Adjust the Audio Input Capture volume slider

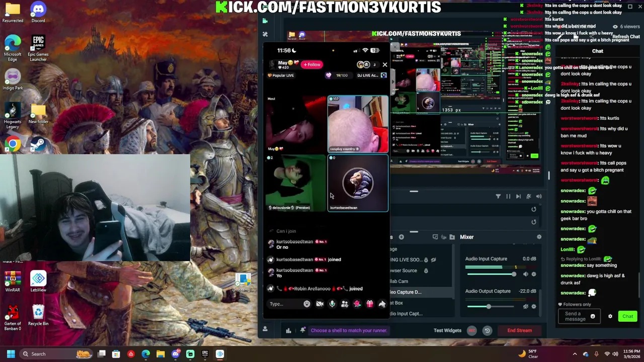point(491,274)
